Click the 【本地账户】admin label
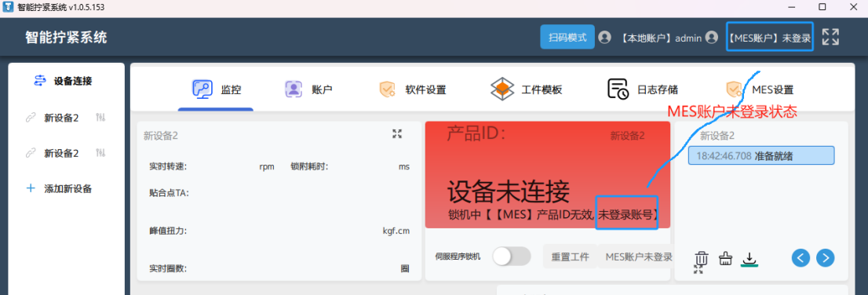868x295 pixels. click(660, 38)
